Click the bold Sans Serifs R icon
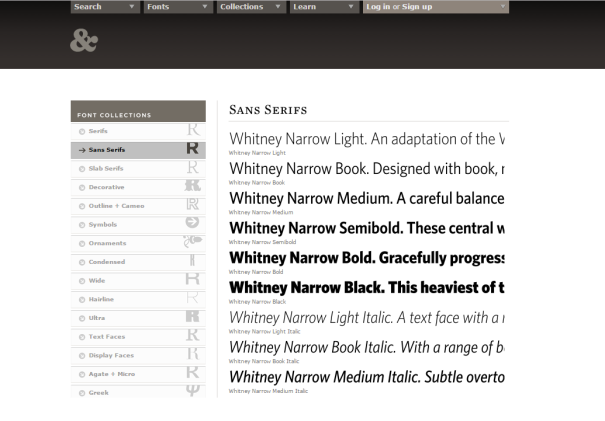 tap(193, 148)
